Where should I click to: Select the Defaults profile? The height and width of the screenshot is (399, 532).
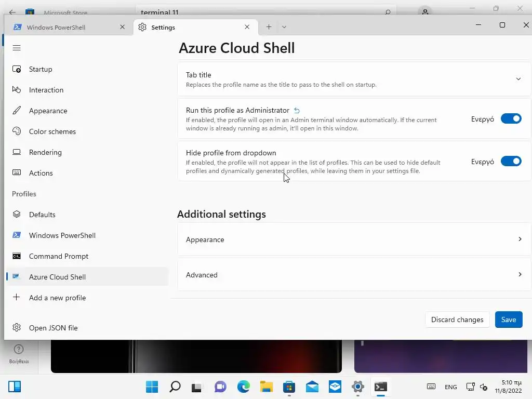[x=87, y=215]
